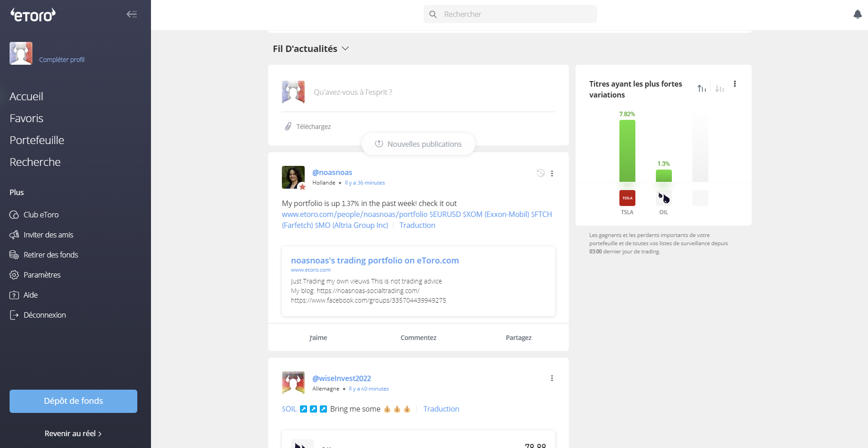
Task: Open @wiseInvest2022 username link
Action: (x=342, y=378)
